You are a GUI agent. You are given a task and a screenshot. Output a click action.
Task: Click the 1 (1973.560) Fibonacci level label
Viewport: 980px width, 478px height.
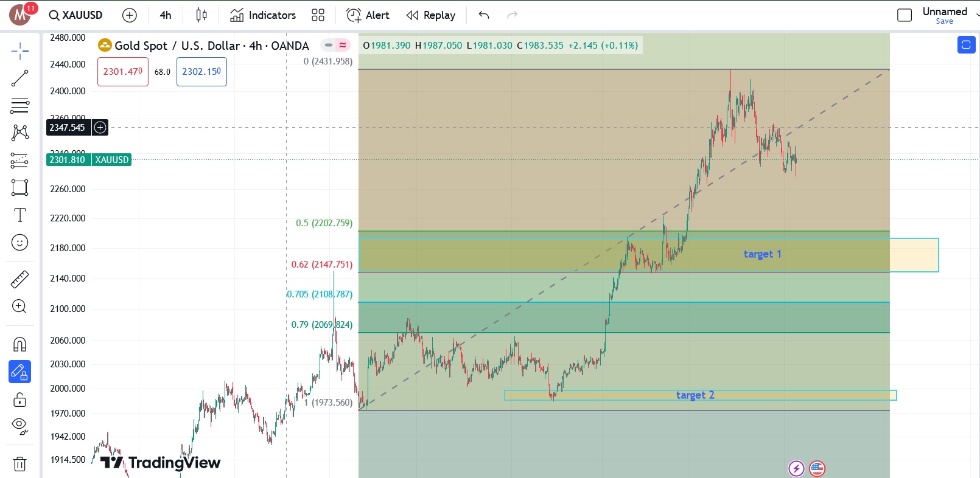pyautogui.click(x=327, y=403)
